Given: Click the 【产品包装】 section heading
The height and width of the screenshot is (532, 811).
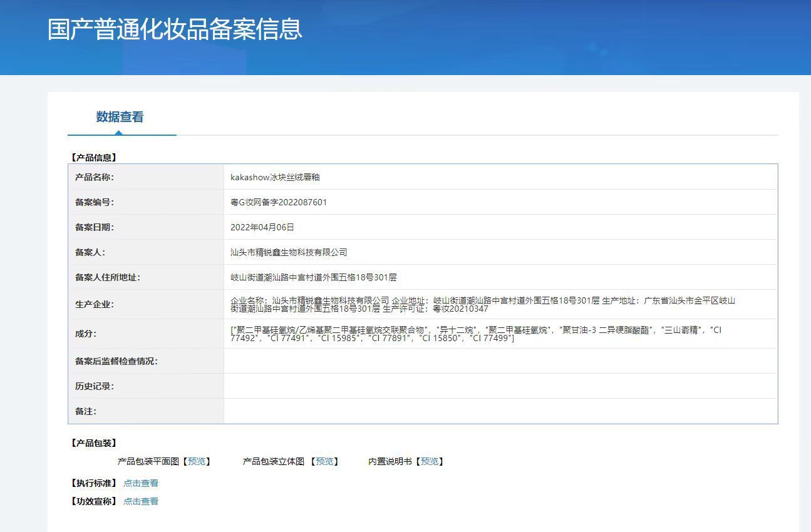Looking at the screenshot, I should (93, 443).
